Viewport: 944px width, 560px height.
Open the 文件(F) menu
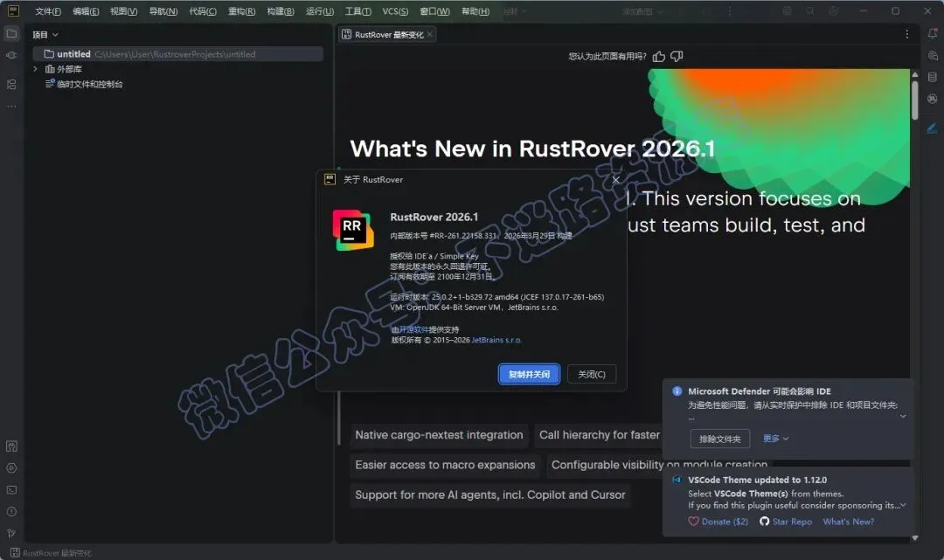tap(48, 11)
